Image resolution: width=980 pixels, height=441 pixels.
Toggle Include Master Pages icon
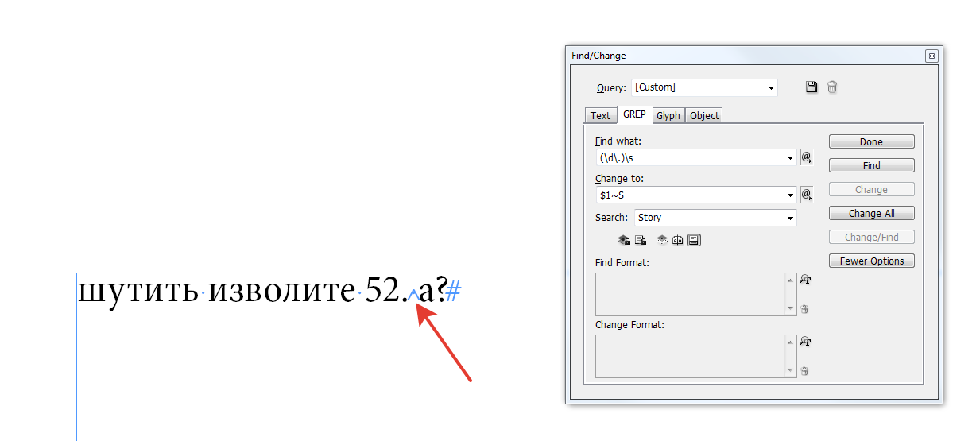678,240
